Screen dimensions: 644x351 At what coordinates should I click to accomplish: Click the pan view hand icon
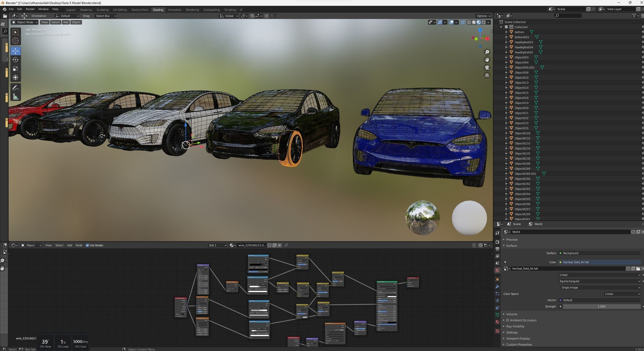pos(487,60)
